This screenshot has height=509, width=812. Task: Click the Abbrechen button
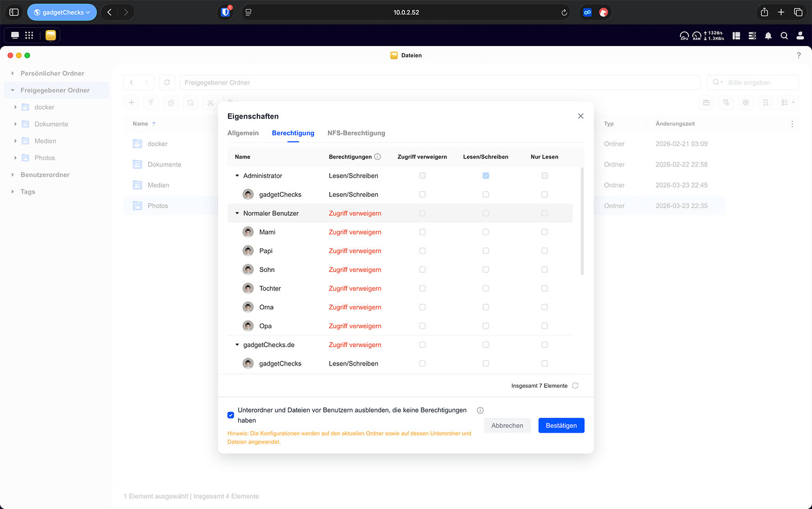(507, 426)
